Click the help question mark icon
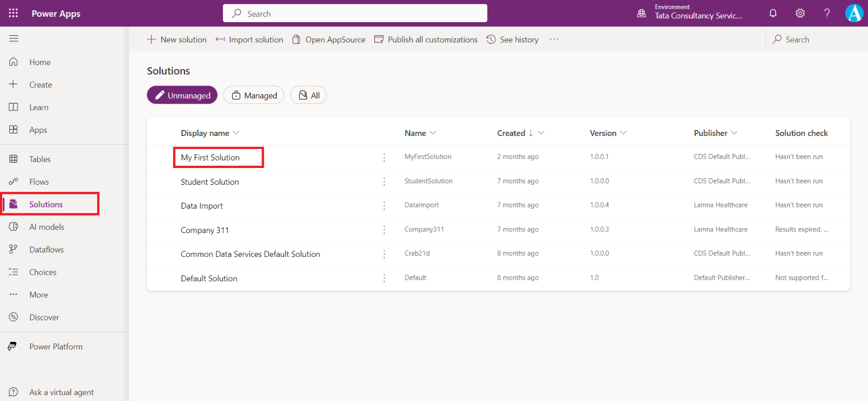 (x=827, y=14)
